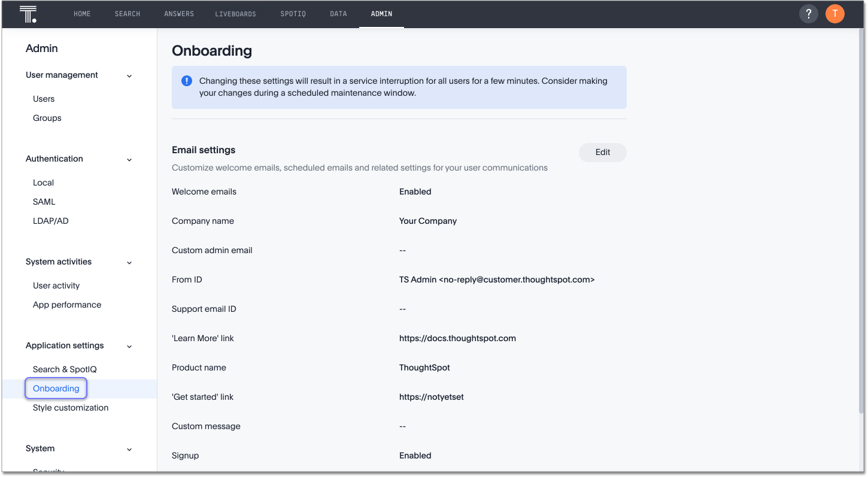Open the User activity page
This screenshot has width=868, height=477.
56,285
